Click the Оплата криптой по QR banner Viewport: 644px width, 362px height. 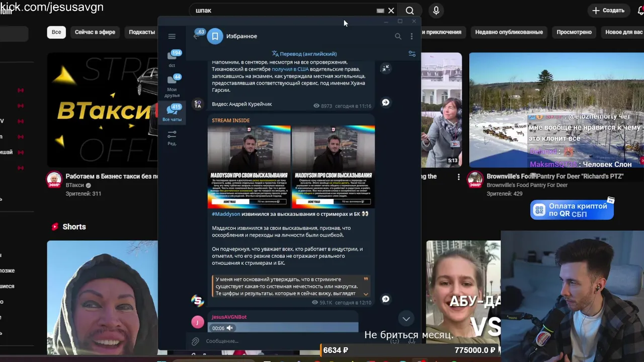tap(572, 210)
